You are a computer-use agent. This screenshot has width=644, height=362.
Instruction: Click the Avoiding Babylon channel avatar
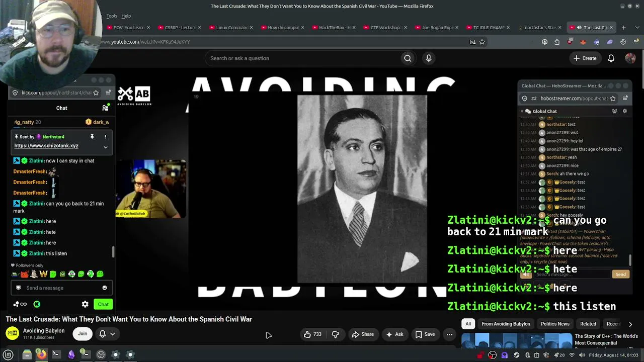click(13, 333)
